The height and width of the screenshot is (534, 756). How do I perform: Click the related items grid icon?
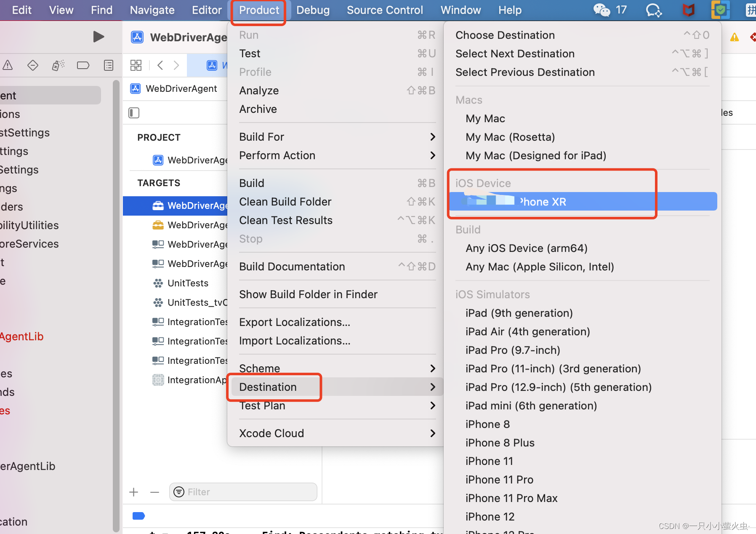click(136, 65)
